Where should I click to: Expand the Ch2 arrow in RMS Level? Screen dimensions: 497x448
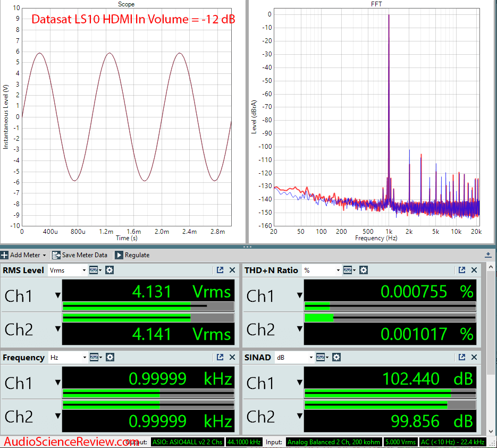point(58,329)
